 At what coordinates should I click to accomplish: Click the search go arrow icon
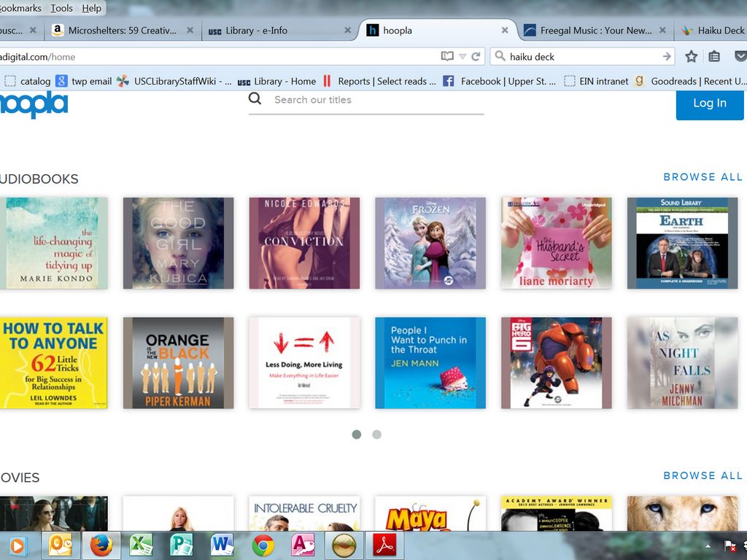pyautogui.click(x=666, y=56)
